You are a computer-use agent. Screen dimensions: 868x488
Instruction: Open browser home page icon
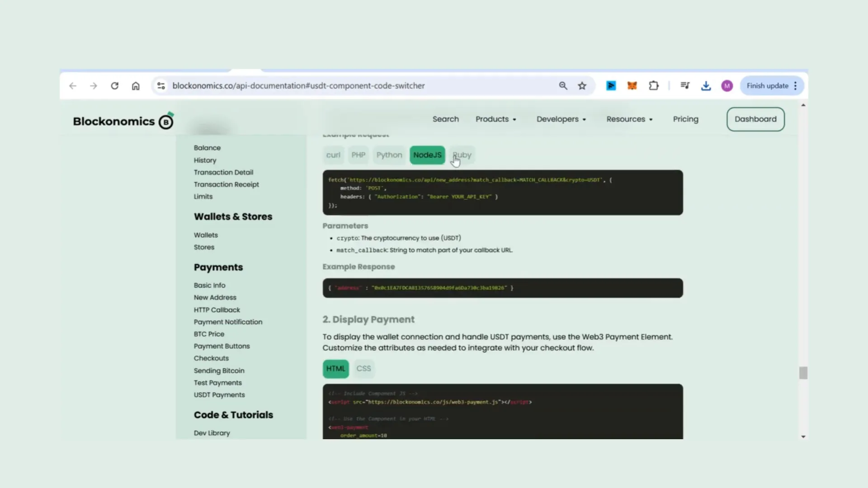(136, 86)
